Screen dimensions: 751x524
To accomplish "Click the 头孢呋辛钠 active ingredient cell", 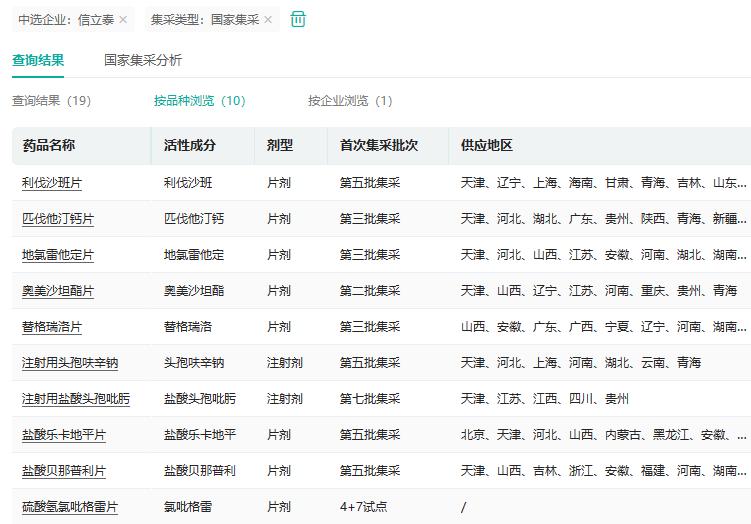I will 193,363.
